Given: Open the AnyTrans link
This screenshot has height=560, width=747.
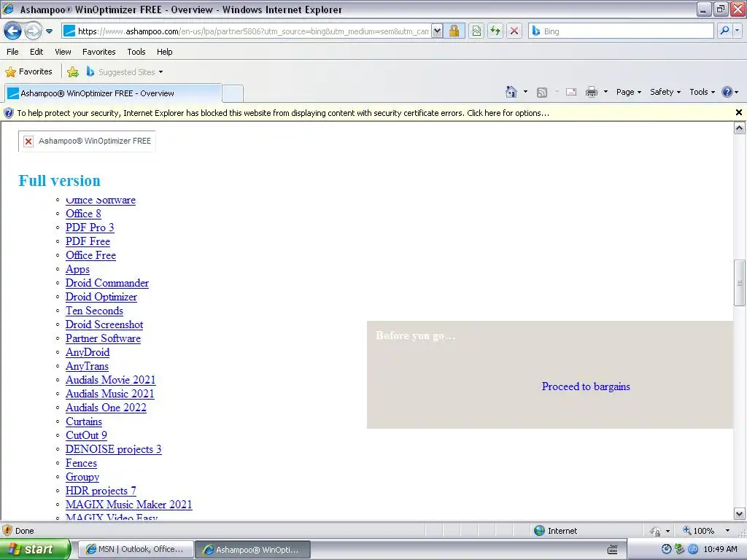Looking at the screenshot, I should pyautogui.click(x=88, y=366).
